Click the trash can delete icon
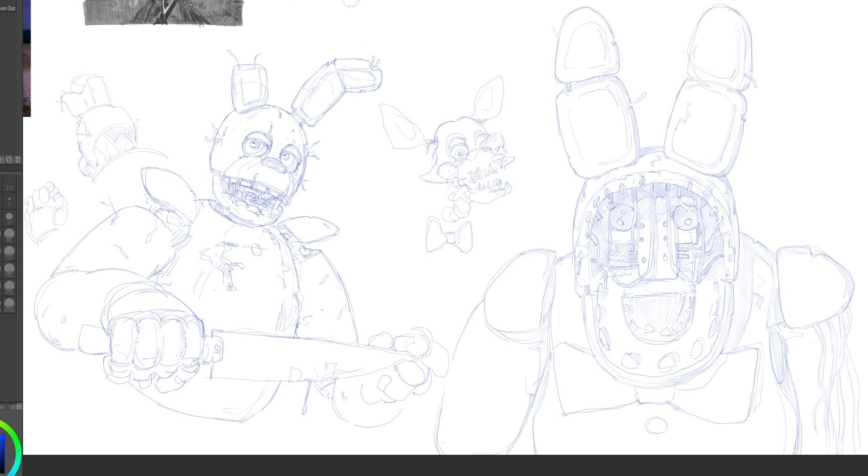Image resolution: width=868 pixels, height=476 pixels. [18, 160]
